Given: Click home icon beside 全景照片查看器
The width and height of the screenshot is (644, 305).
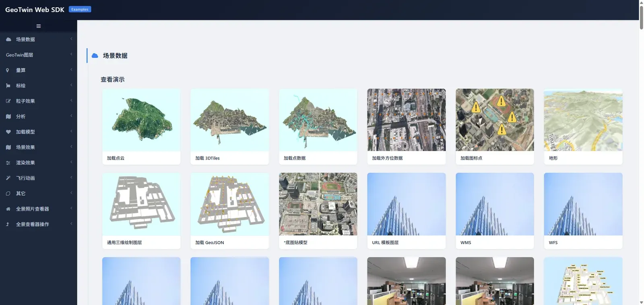Looking at the screenshot, I should (8, 209).
